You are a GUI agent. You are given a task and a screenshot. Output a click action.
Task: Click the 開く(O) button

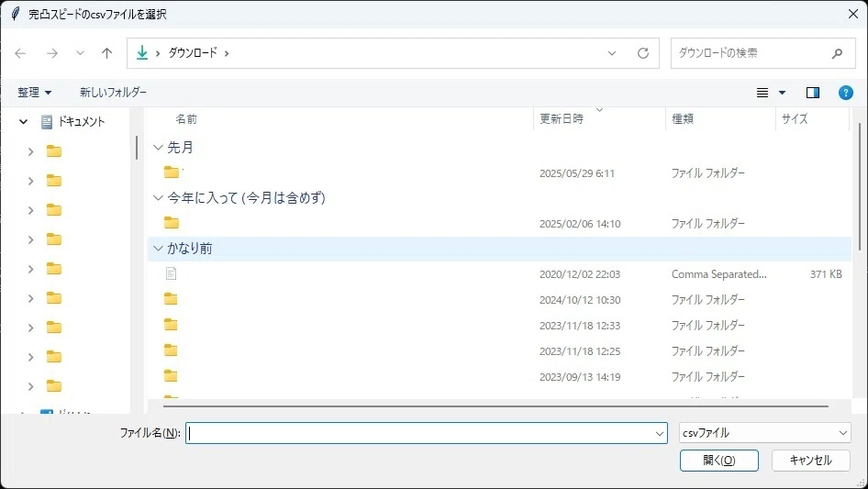click(719, 461)
